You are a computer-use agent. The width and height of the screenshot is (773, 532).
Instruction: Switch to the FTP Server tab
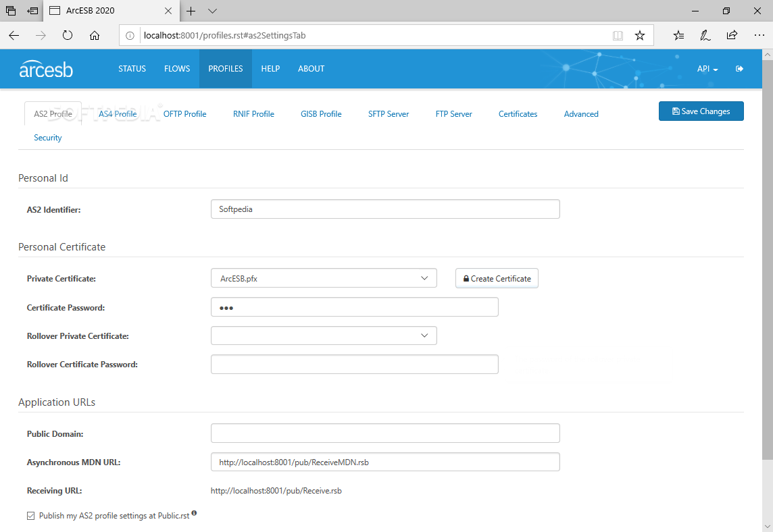(453, 114)
